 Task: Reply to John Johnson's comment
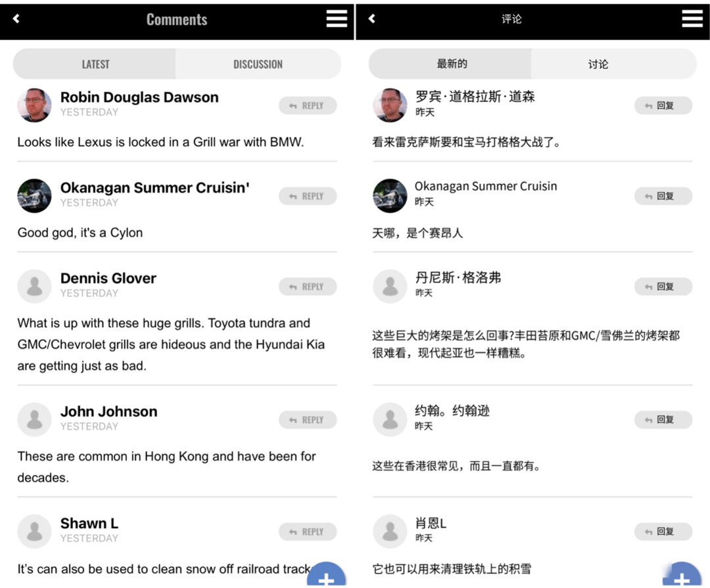[x=308, y=420]
